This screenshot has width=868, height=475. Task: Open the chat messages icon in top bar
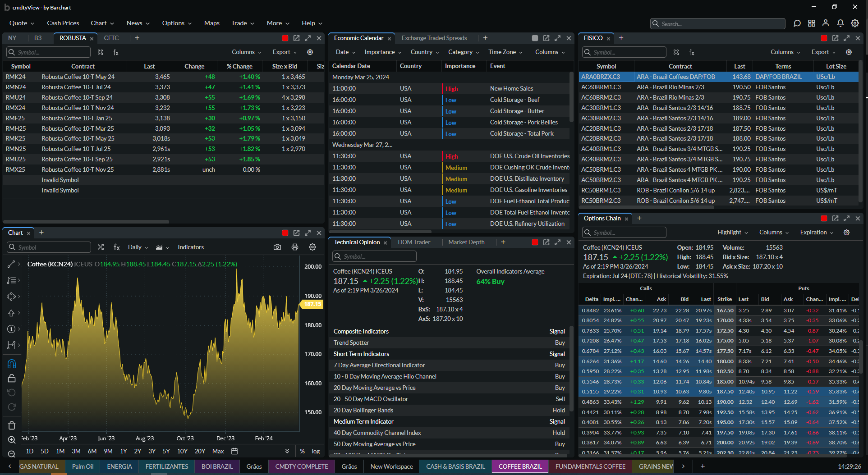[797, 23]
